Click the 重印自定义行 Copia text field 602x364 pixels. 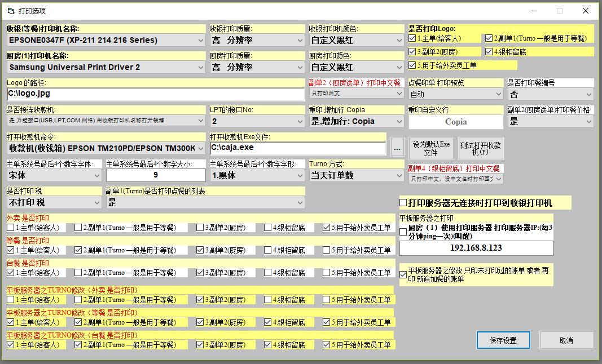456,122
